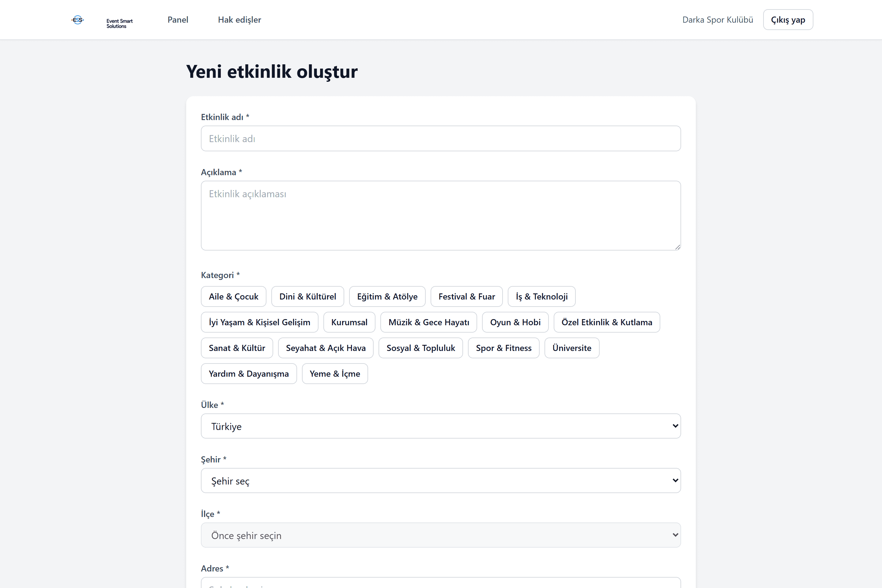Log out with the Çıkış yap button
This screenshot has width=882, height=588.
788,20
